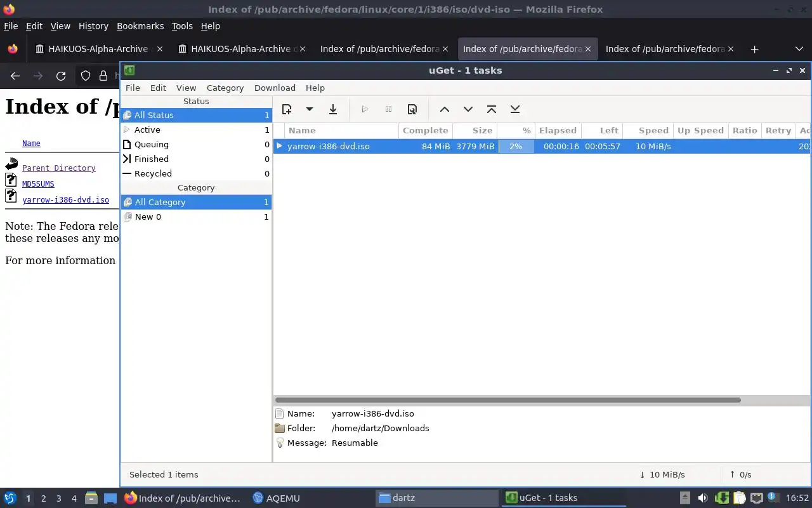Screen dimensions: 812x508
Task: Open uGet View menu
Action: pyautogui.click(x=186, y=88)
